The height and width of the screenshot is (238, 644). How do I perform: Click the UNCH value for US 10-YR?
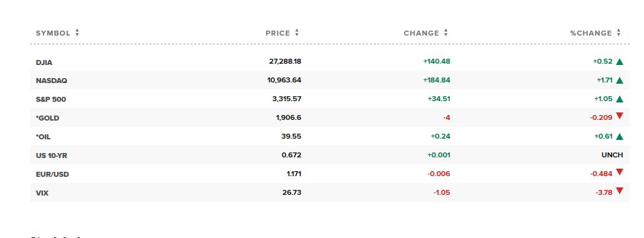(x=612, y=156)
